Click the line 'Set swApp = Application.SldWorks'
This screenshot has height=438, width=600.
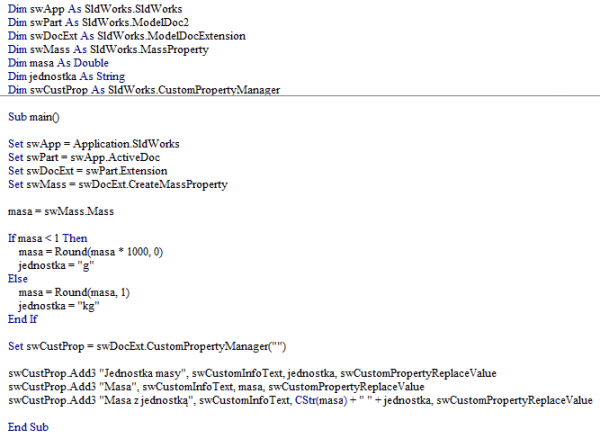coord(94,144)
